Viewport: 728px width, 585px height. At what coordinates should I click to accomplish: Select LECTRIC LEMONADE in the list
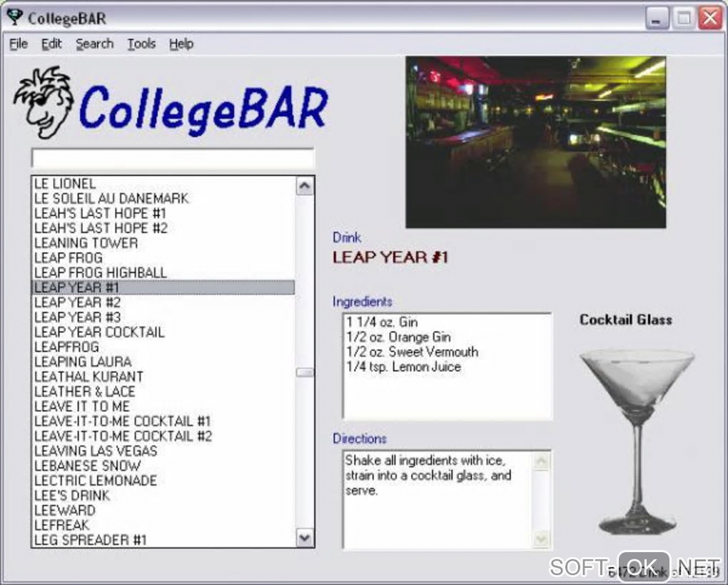tap(163, 481)
